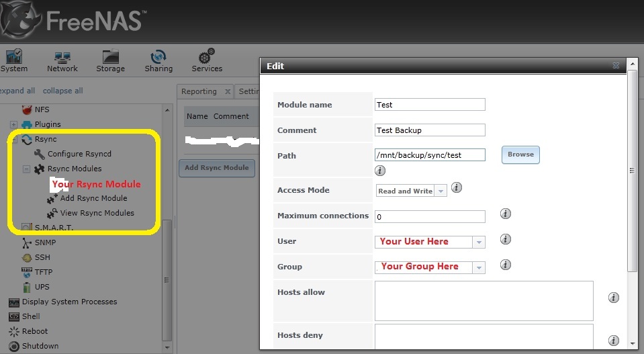Click the UPS battery icon
The width and height of the screenshot is (644, 354).
(27, 287)
